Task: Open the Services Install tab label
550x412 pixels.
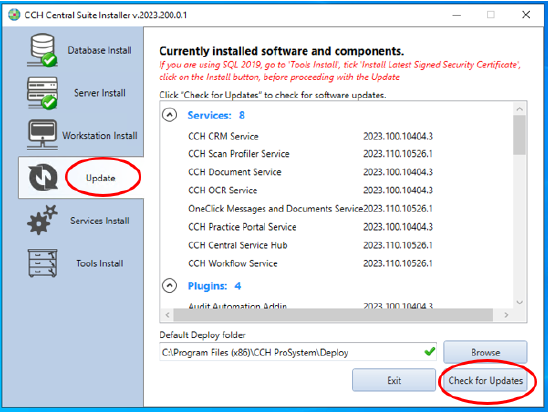Action: tap(100, 221)
